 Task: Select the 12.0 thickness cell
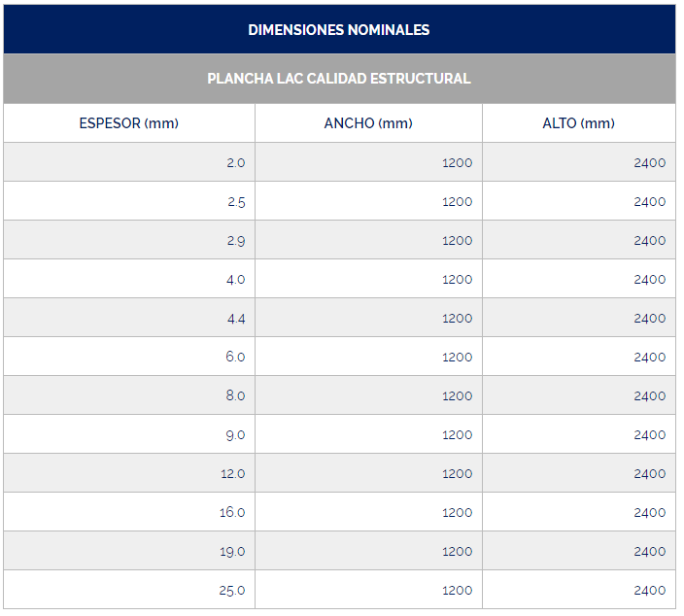(232, 473)
